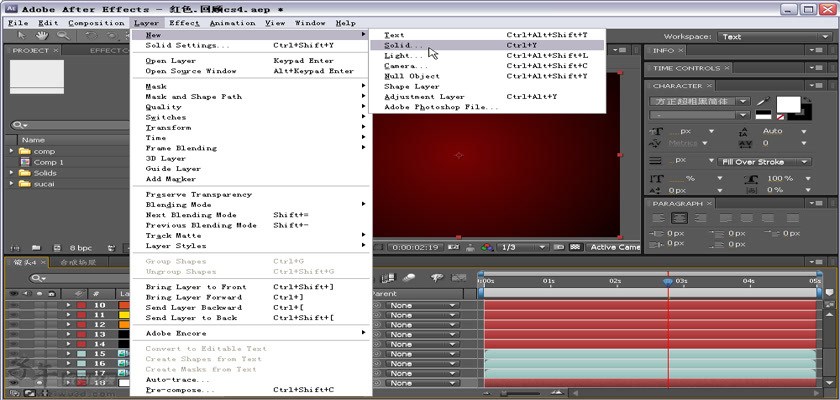Open Fill Over Stroke dropdown
This screenshot has width=840, height=400.
pyautogui.click(x=764, y=162)
